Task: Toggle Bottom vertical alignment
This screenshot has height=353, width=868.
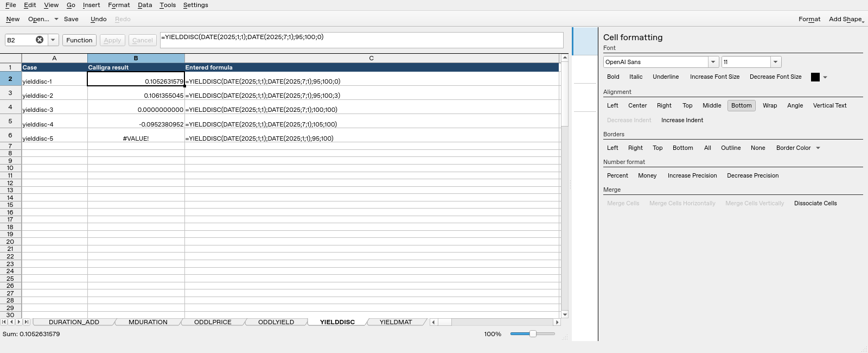Action: pyautogui.click(x=741, y=105)
